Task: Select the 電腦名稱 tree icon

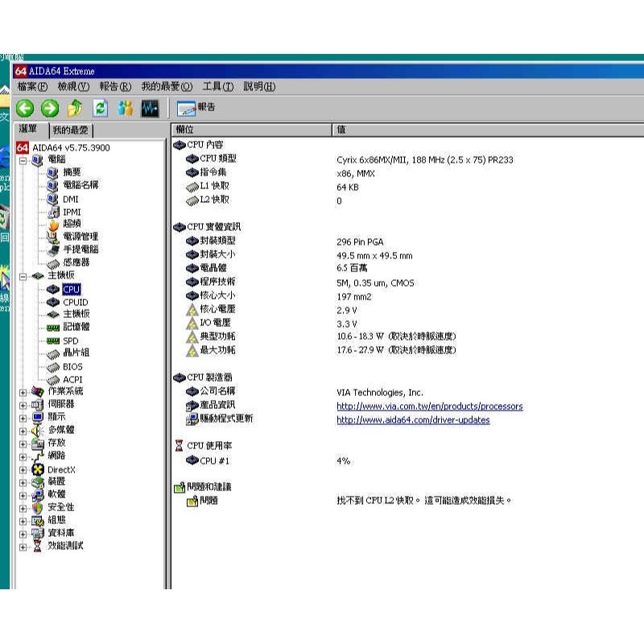Action: pyautogui.click(x=52, y=186)
